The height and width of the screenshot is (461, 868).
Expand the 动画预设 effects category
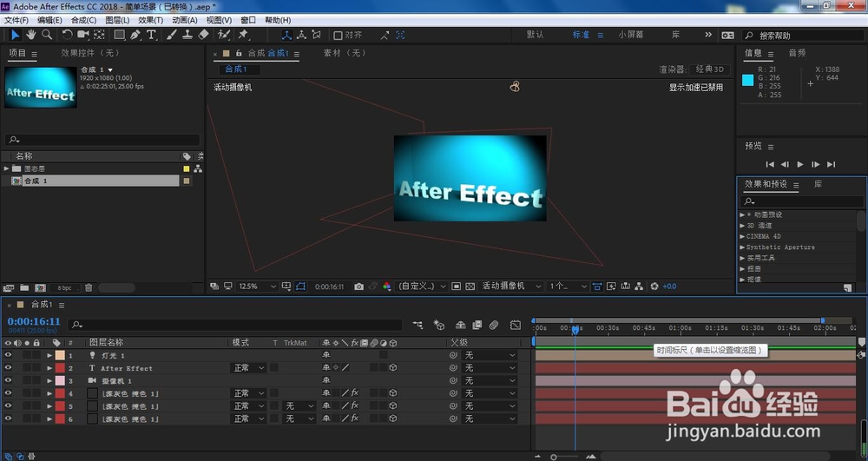coord(742,214)
